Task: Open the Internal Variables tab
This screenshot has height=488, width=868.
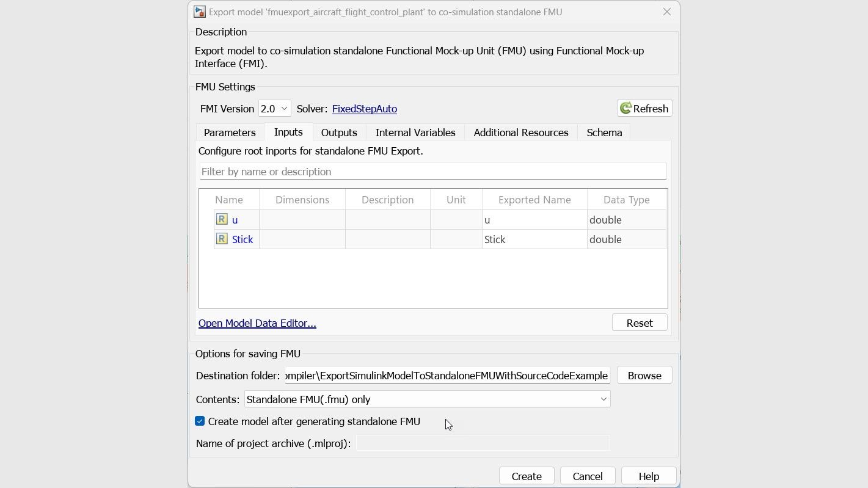Action: [x=415, y=132]
